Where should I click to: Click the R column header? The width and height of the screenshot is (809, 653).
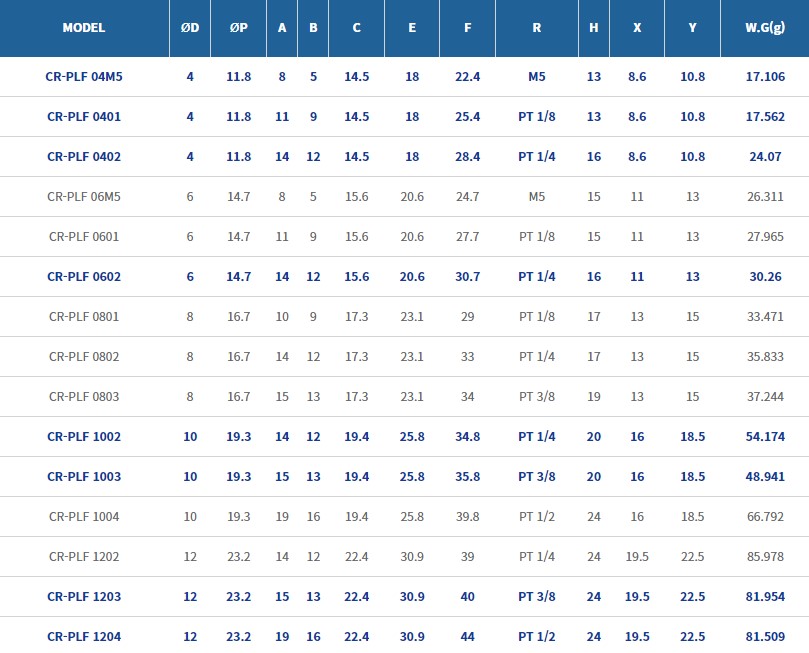coord(537,28)
